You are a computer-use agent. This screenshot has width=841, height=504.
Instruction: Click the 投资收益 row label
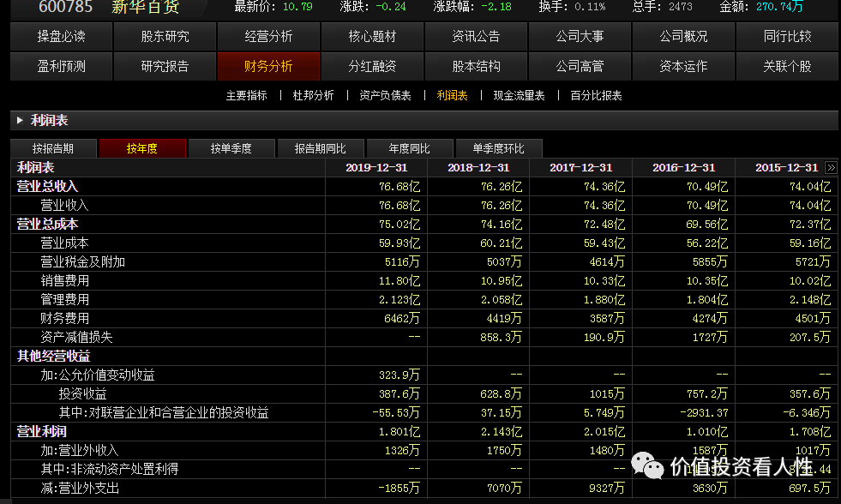pyautogui.click(x=82, y=393)
